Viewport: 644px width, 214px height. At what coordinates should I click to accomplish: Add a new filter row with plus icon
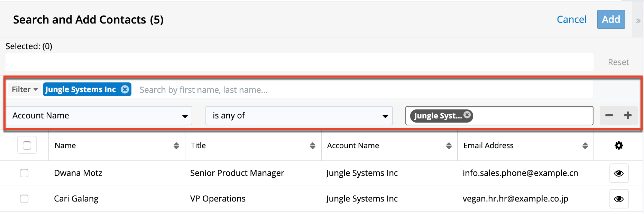(x=628, y=116)
